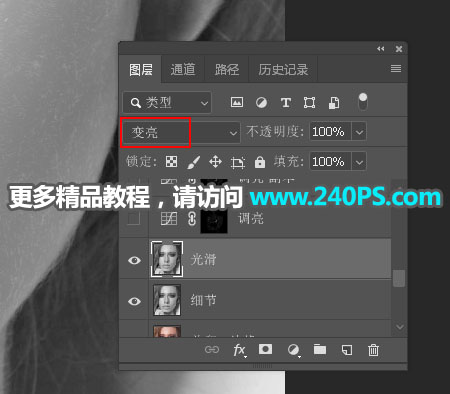This screenshot has height=394, width=450.
Task: Hide the 光滑 layer
Action: [134, 260]
